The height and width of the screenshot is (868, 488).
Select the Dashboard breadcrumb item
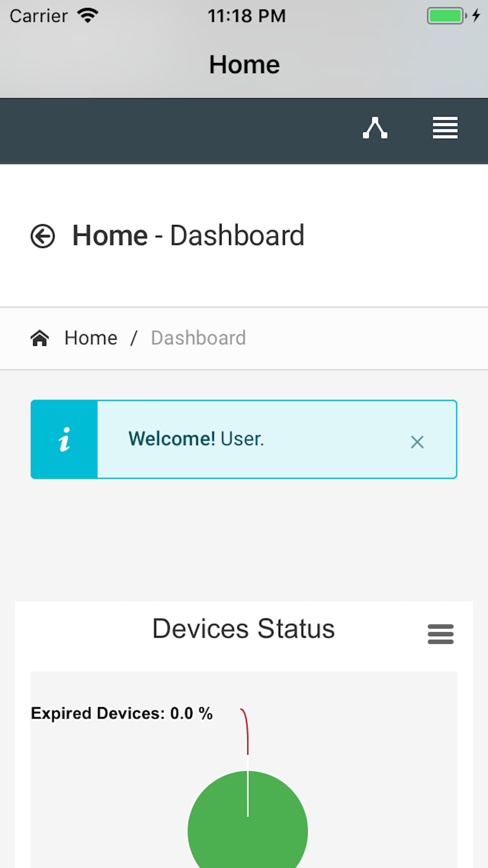pos(199,338)
